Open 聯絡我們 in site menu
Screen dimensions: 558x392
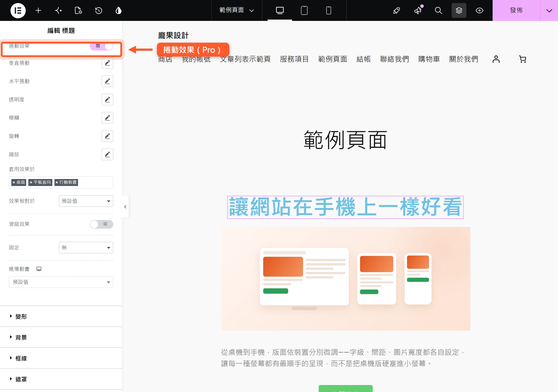[395, 59]
